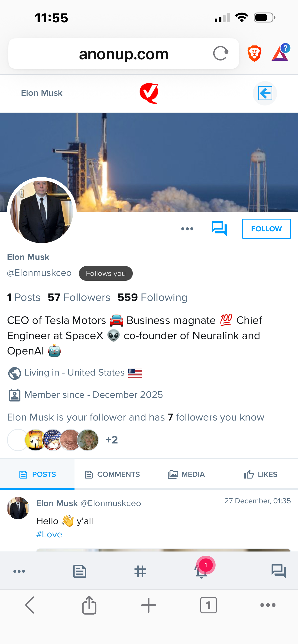
Task: Open the #Love hashtag link
Action: 49,534
